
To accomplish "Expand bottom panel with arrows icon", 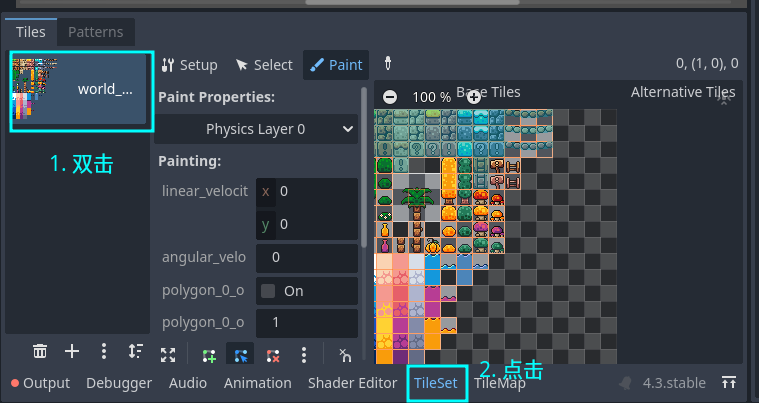I will [x=729, y=383].
